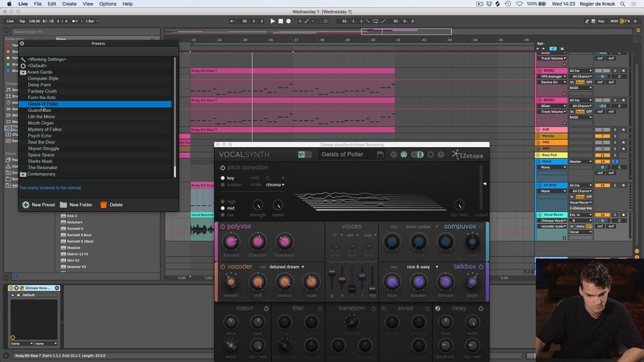The height and width of the screenshot is (362, 644).
Task: Select the custom pitch correction mode
Action: [231, 185]
